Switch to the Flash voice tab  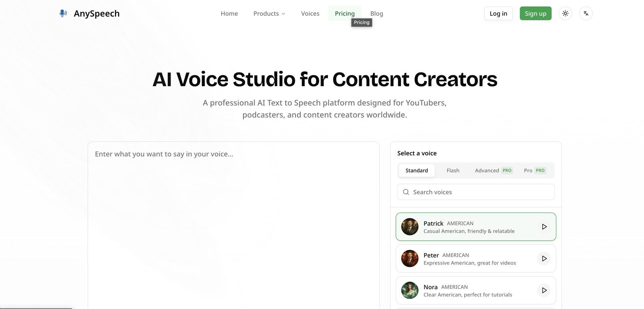(453, 171)
